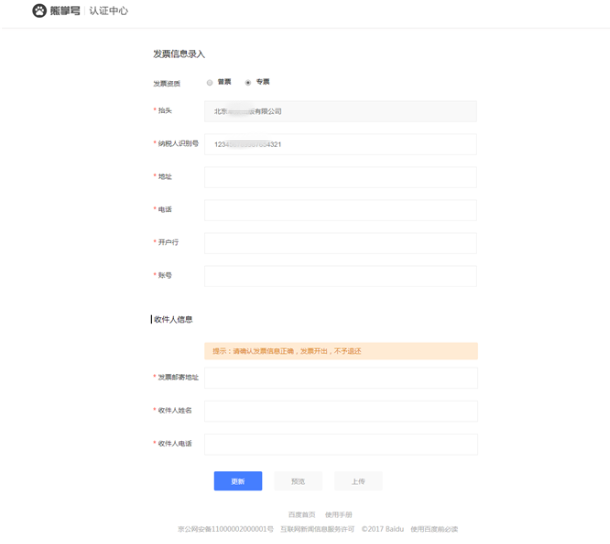The height and width of the screenshot is (544, 610).
Task: Click the 抬头 company name field
Action: [x=340, y=111]
